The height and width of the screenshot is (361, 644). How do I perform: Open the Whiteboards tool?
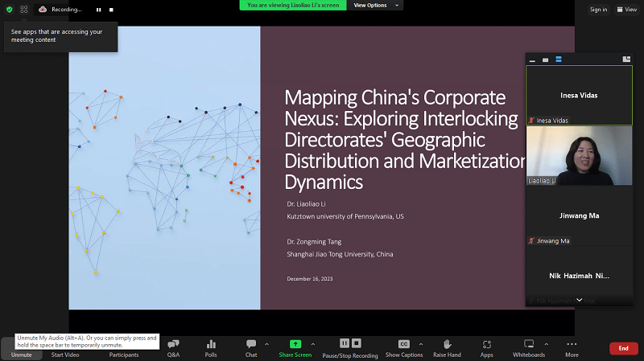pos(529,347)
